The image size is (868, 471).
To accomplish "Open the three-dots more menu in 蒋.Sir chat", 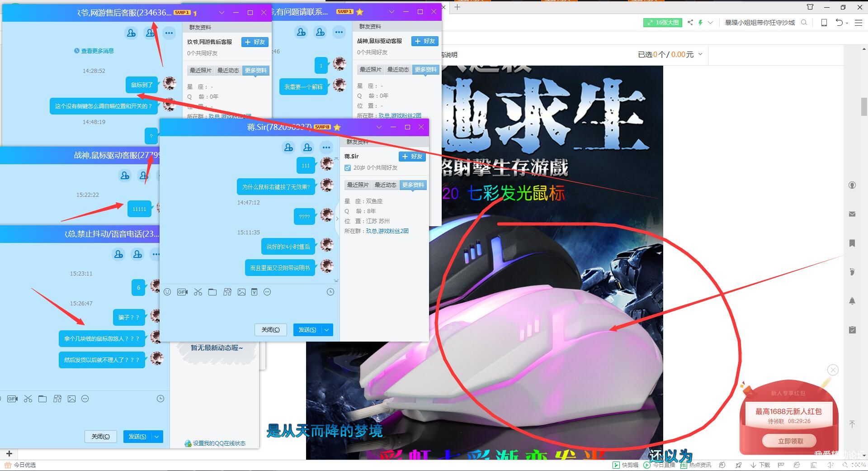I will (326, 147).
